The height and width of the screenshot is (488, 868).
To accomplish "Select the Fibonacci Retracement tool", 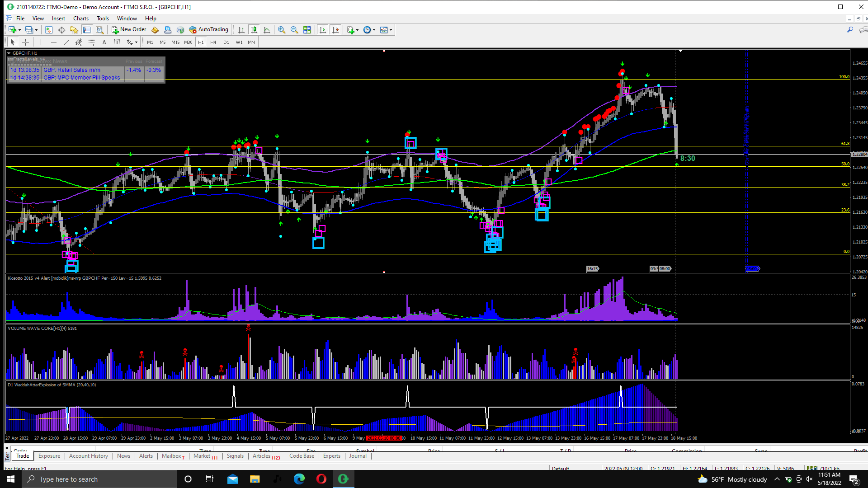I will click(92, 42).
